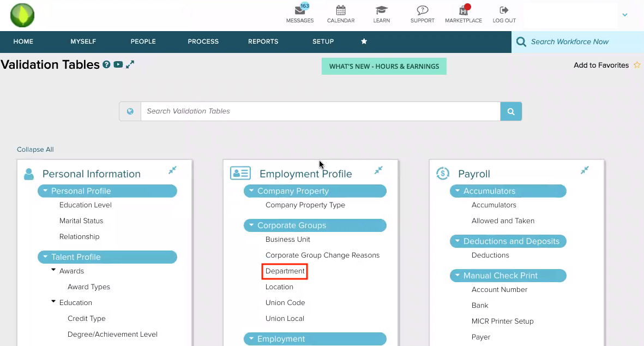Focus the Search Validation Tables field
The image size is (644, 346).
point(320,111)
